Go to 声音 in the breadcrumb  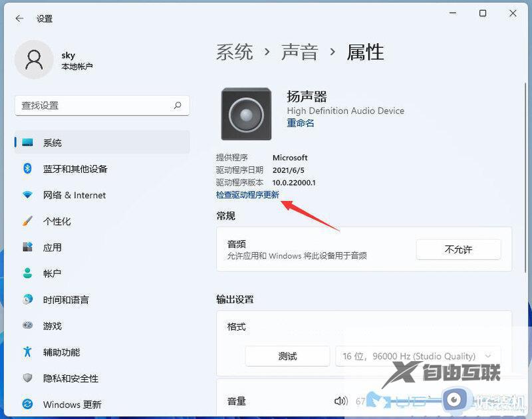(x=300, y=52)
